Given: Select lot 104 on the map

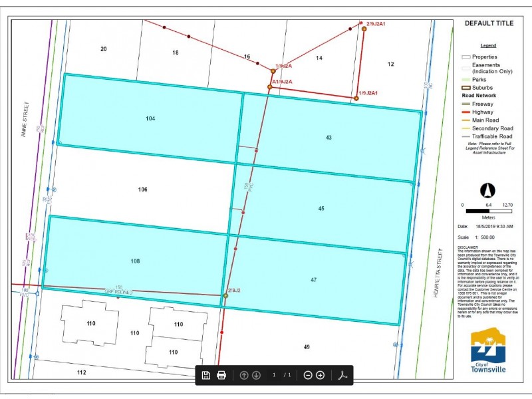Looking at the screenshot, I should [x=150, y=118].
